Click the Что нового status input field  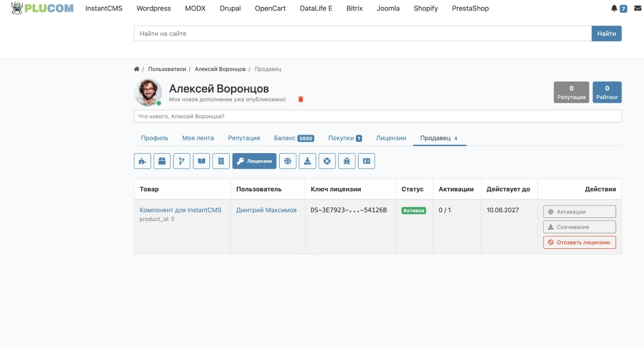coord(378,116)
